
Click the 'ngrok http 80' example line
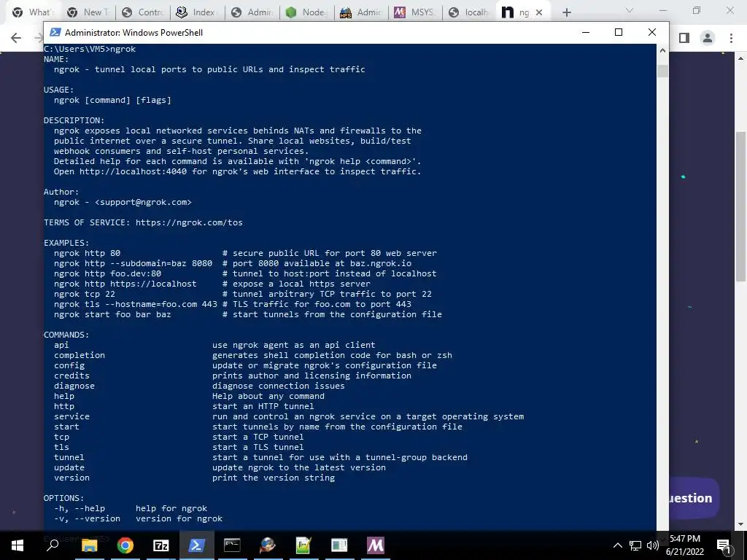tap(245, 253)
